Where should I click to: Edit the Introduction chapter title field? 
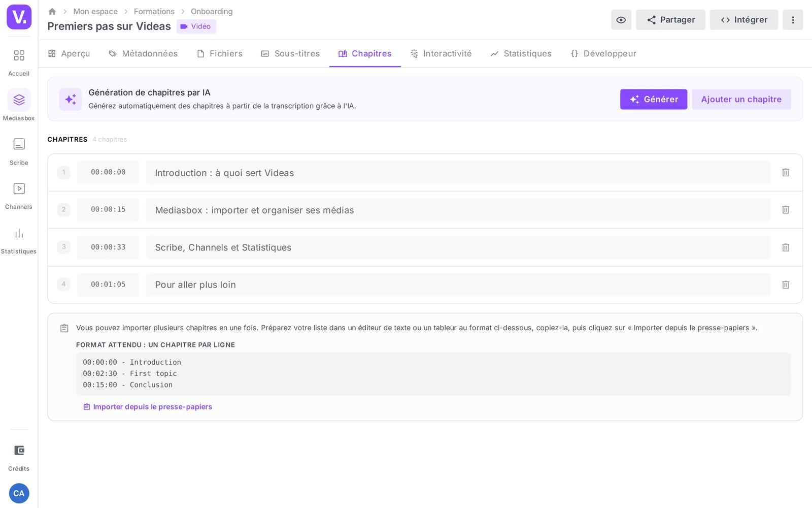coord(458,173)
